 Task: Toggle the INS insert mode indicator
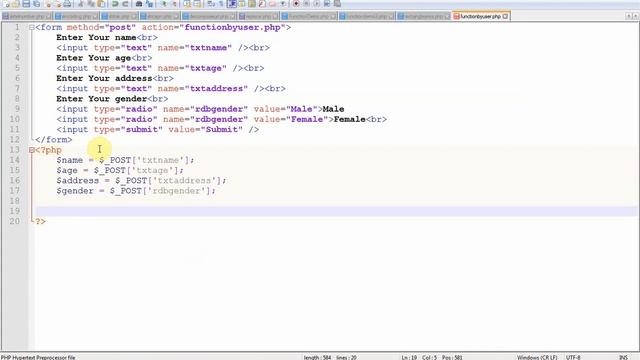[x=623, y=357]
